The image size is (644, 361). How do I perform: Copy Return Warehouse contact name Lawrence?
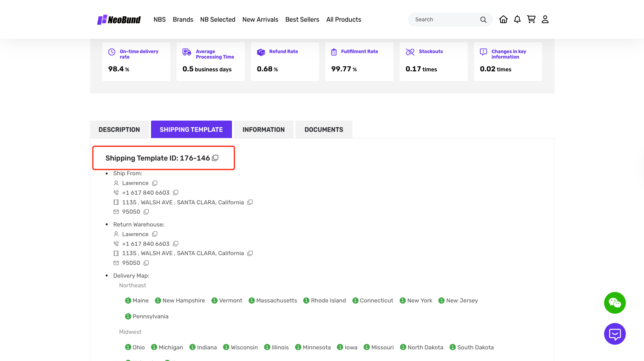coord(155,234)
